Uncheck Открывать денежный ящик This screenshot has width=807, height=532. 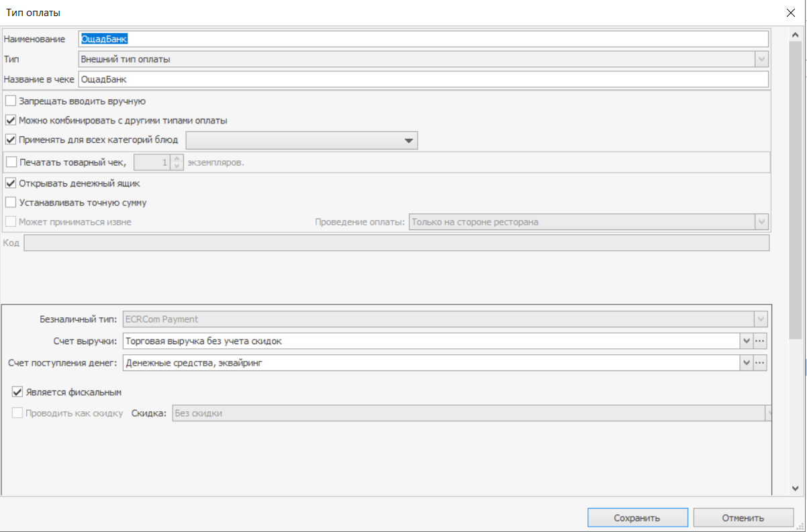(x=11, y=182)
